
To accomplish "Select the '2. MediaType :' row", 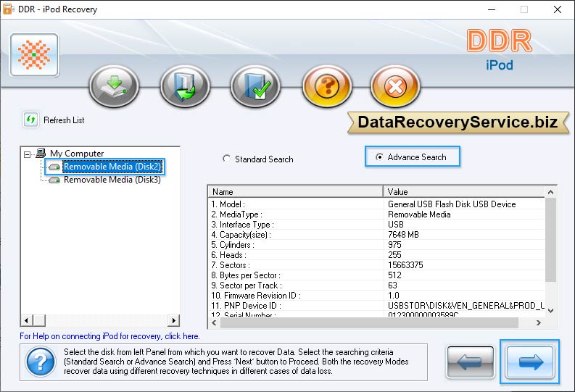I will tap(376, 214).
